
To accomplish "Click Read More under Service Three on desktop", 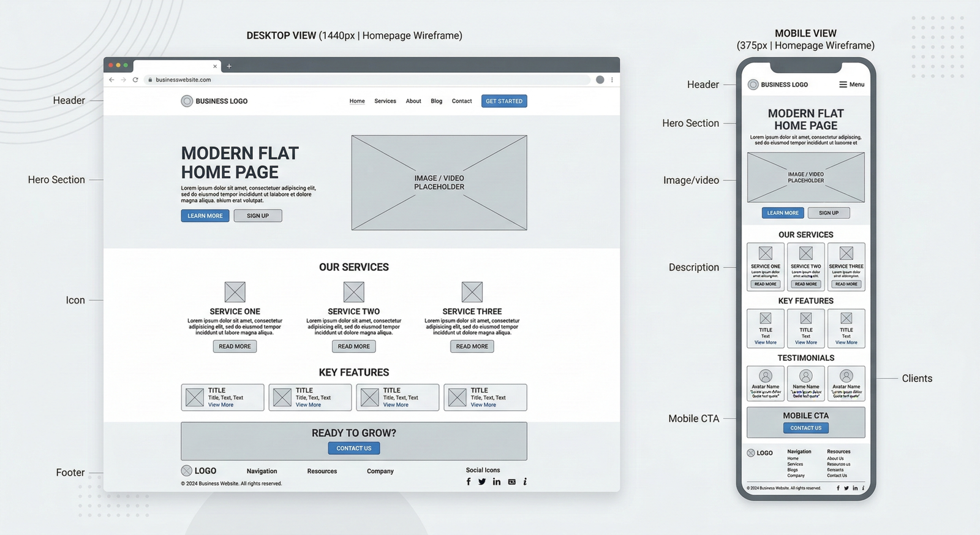I will [472, 346].
